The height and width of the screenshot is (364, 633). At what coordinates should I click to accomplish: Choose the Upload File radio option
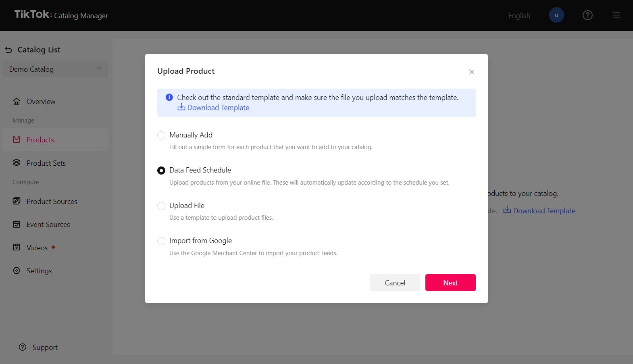pos(161,206)
